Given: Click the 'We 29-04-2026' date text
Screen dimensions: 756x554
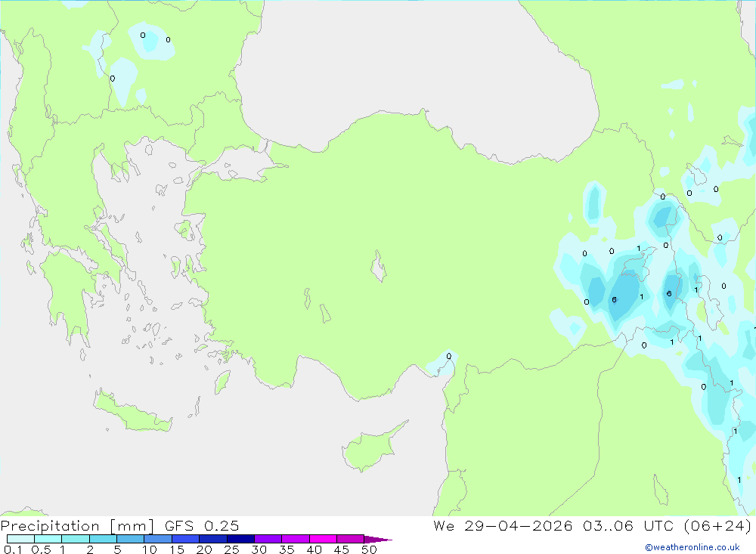Looking at the screenshot, I should click(503, 525).
